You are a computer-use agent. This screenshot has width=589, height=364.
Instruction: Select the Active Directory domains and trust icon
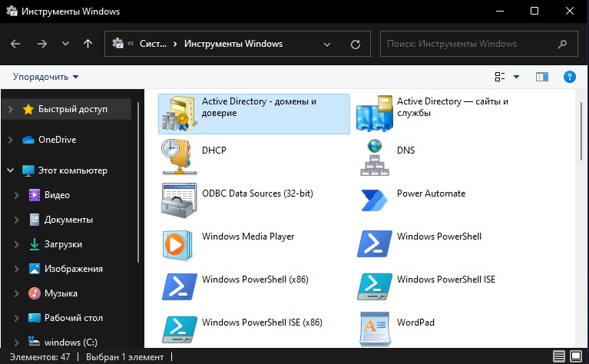179,114
